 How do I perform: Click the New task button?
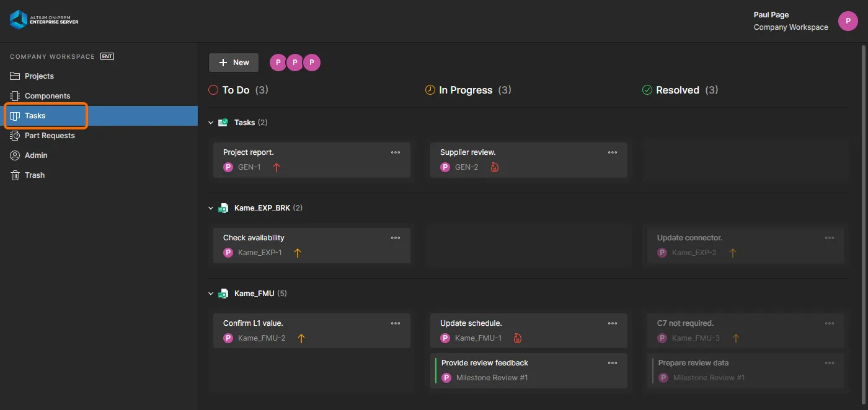(x=234, y=63)
